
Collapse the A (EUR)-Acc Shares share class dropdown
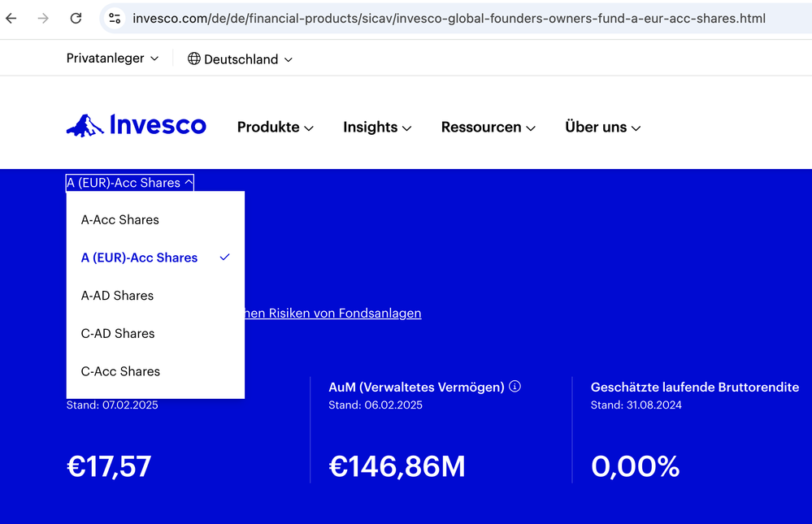(x=130, y=183)
